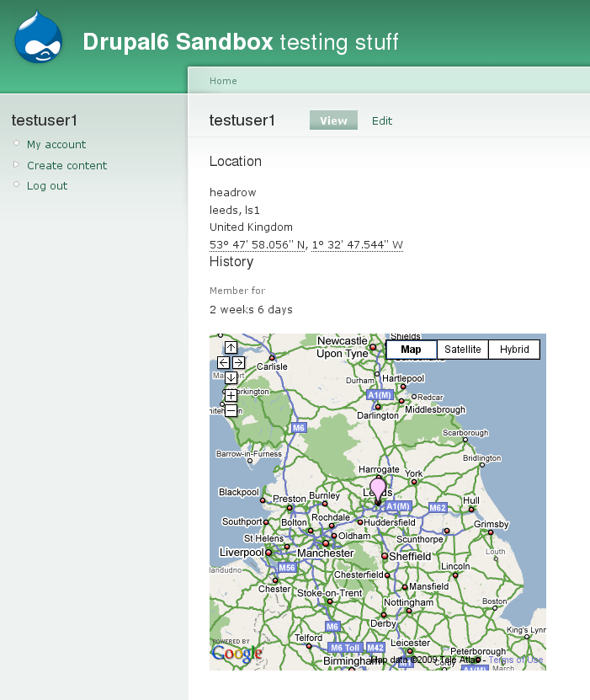Click M42 motorway badge on map
This screenshot has width=590, height=700.
tap(375, 647)
